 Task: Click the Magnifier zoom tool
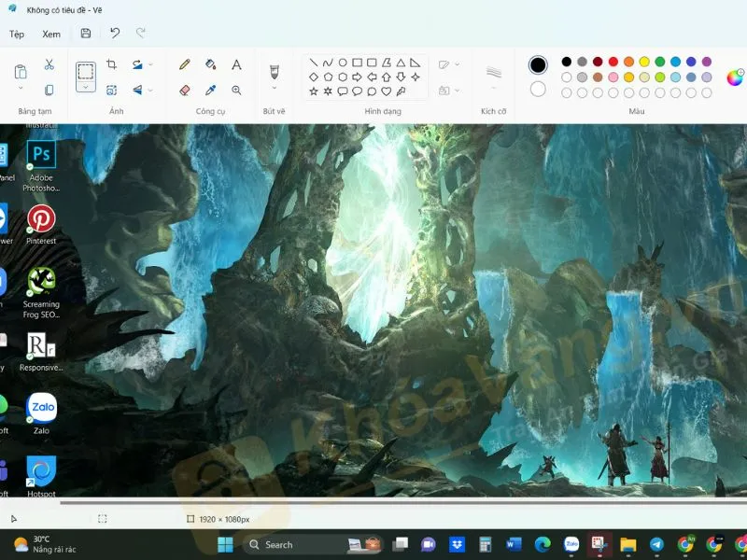pyautogui.click(x=236, y=91)
